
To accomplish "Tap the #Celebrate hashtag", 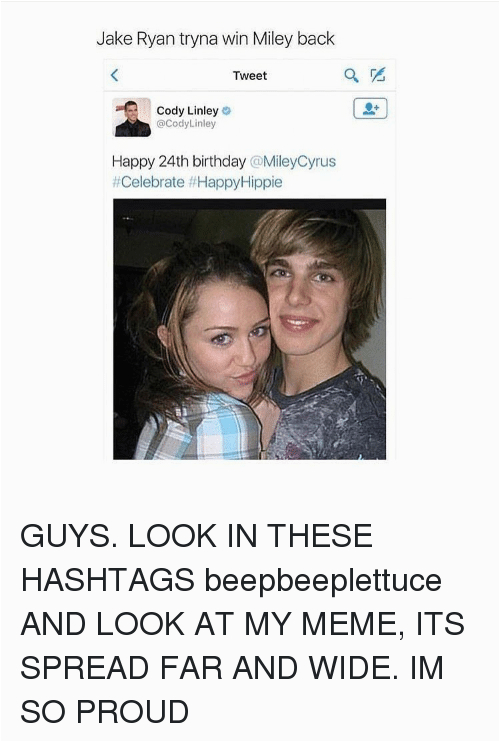I will [x=149, y=182].
